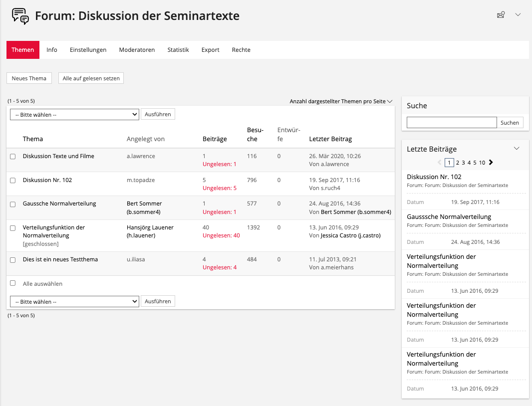Open Gaussche Normalverteilung topic in the table
532x406 pixels.
click(59, 203)
